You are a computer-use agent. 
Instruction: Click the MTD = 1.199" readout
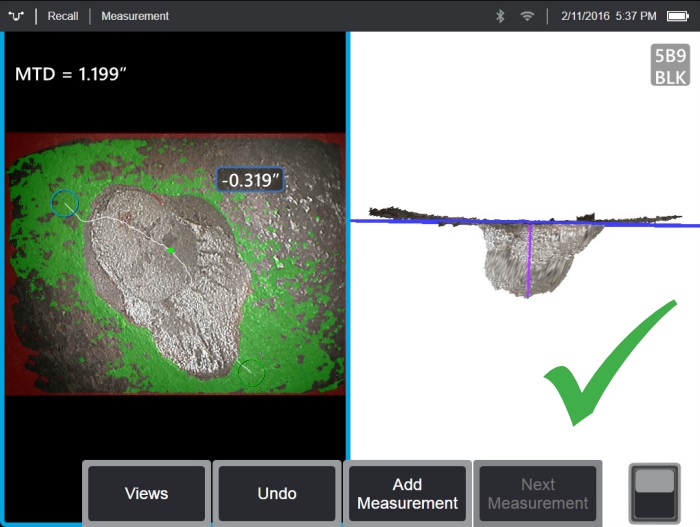(x=71, y=74)
